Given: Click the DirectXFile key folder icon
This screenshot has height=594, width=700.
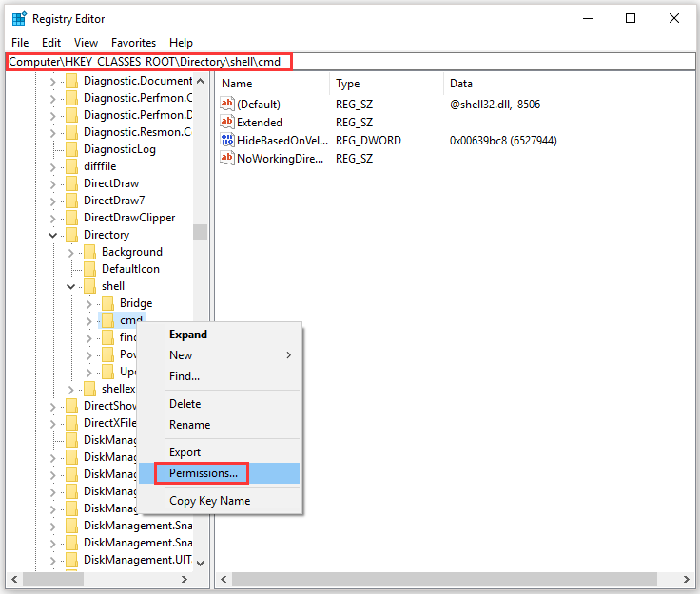Looking at the screenshot, I should point(72,423).
